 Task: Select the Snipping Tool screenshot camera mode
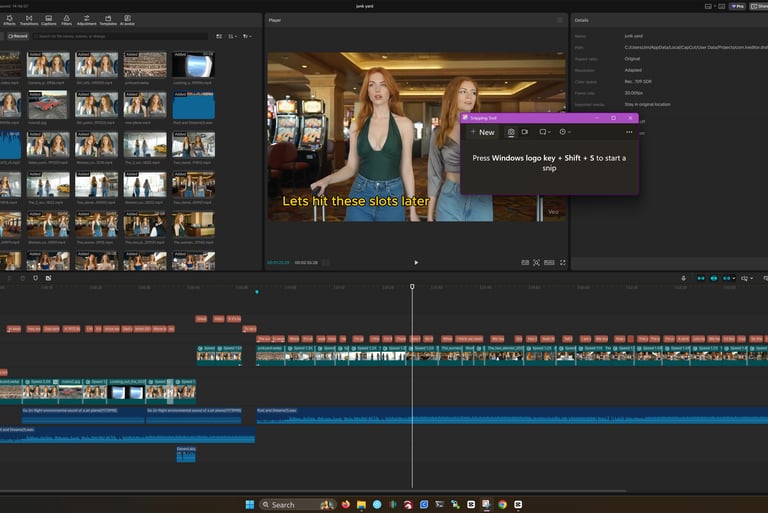click(x=510, y=132)
